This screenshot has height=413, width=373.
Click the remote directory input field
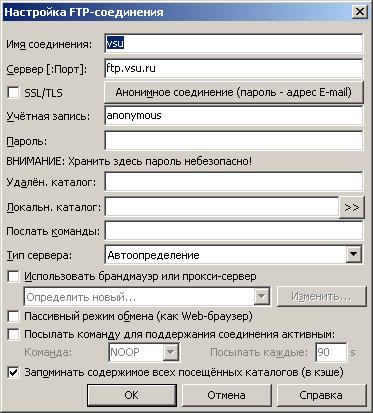pos(234,182)
